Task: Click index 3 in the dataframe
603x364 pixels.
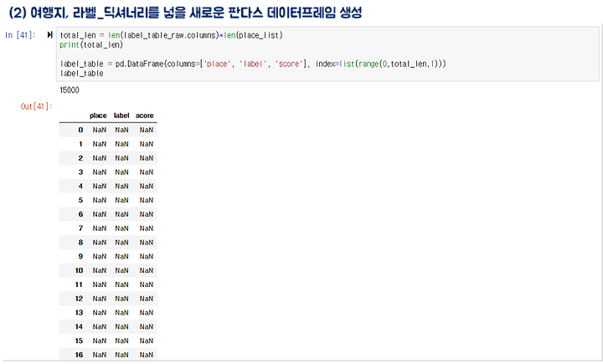Action: pos(80,172)
